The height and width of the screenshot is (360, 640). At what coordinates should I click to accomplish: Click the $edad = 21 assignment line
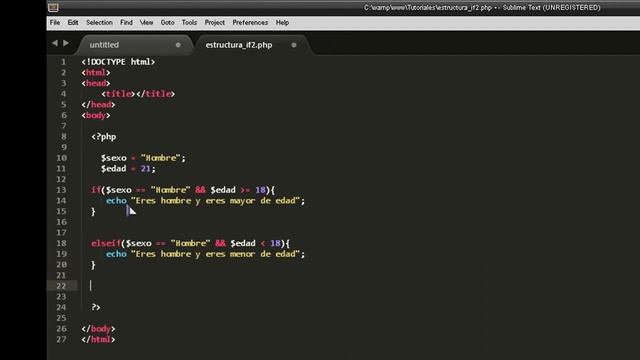[x=128, y=169]
